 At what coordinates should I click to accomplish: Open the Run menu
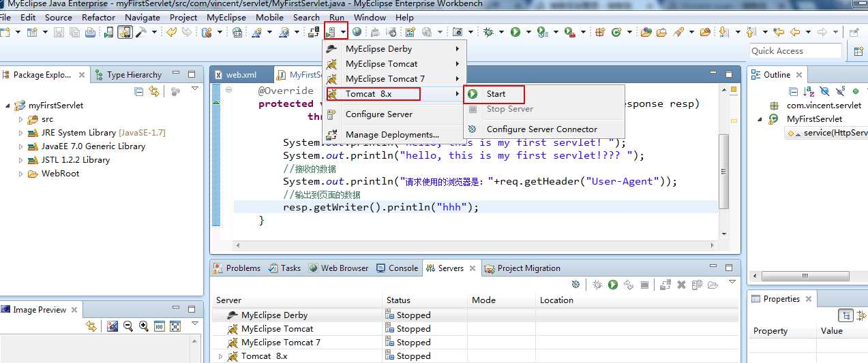tap(337, 17)
